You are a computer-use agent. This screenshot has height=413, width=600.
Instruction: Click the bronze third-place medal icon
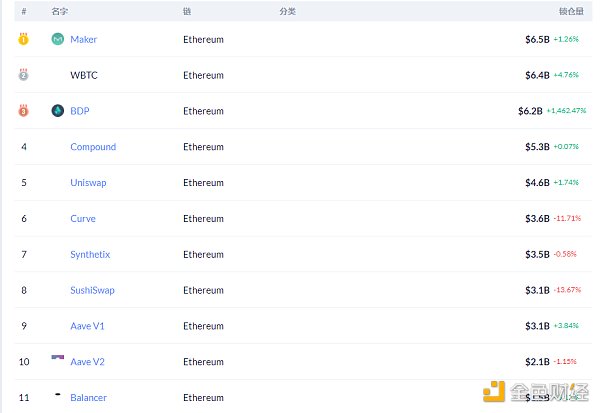tap(23, 111)
